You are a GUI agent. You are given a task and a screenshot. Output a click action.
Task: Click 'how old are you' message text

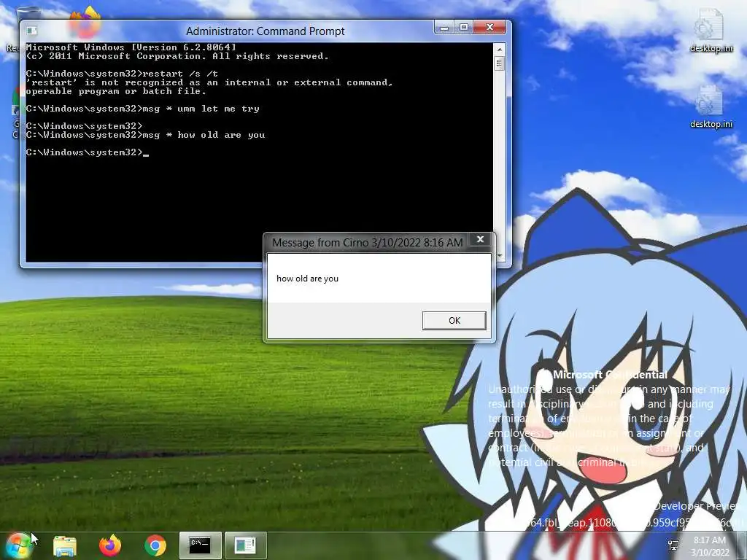[x=307, y=279]
